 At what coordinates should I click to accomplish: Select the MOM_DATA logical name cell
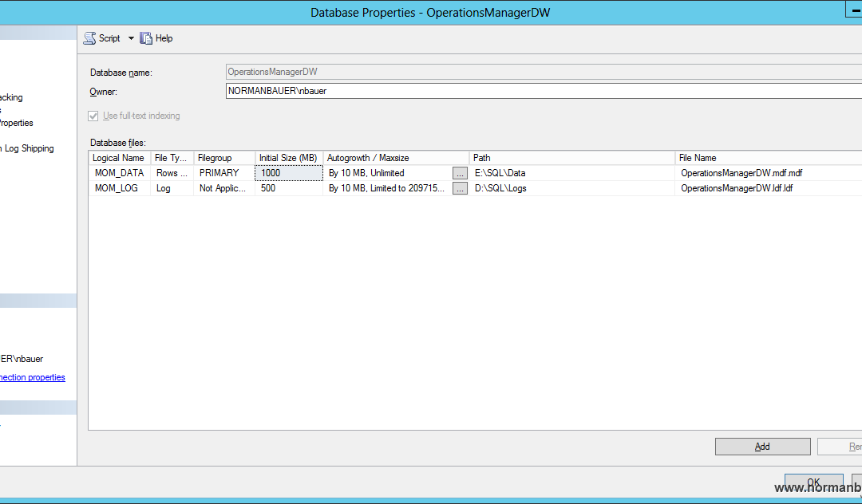pos(120,173)
